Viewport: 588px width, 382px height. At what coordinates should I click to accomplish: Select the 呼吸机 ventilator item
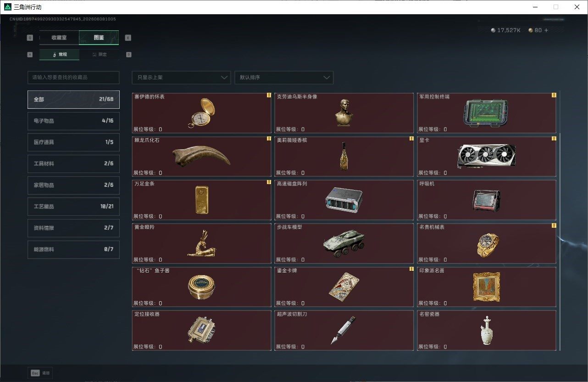[x=487, y=200]
